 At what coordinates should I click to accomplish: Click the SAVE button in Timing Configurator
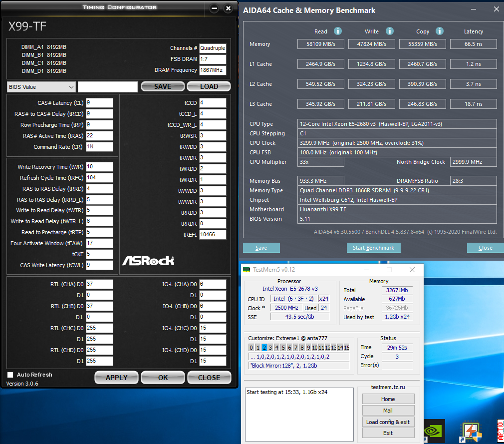[x=163, y=86]
